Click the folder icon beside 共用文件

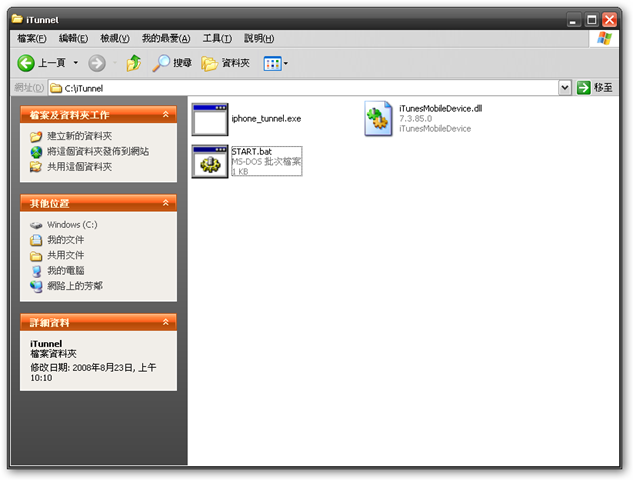click(x=36, y=256)
